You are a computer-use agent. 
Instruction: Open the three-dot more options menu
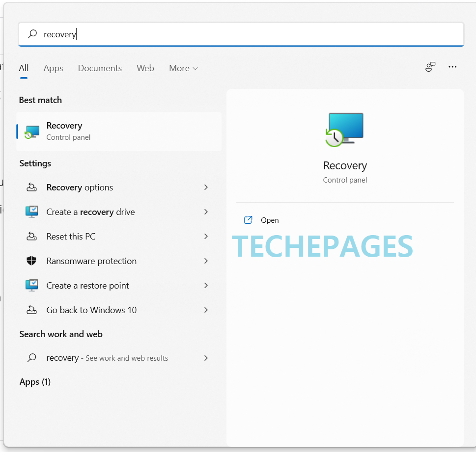tap(452, 67)
